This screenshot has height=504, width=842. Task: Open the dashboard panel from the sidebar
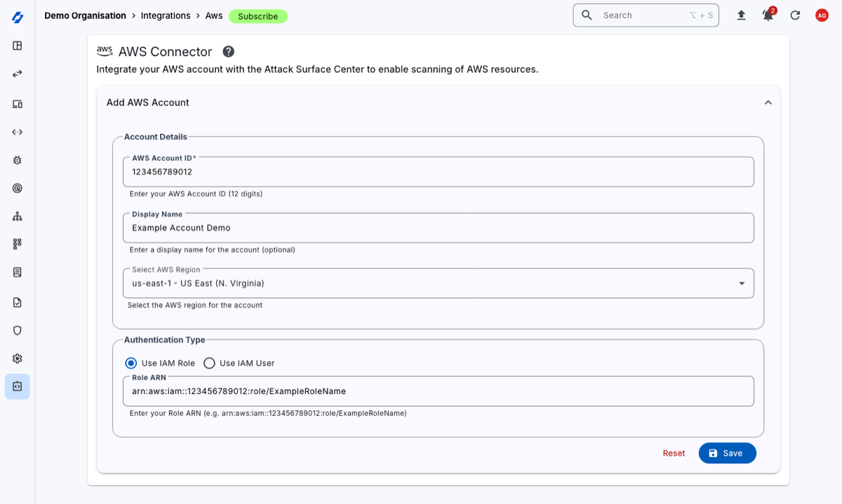(17, 45)
